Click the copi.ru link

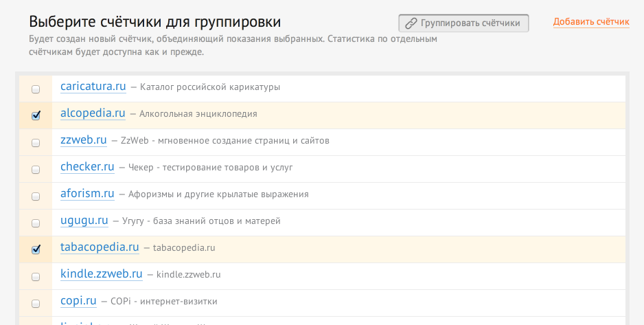pos(78,301)
